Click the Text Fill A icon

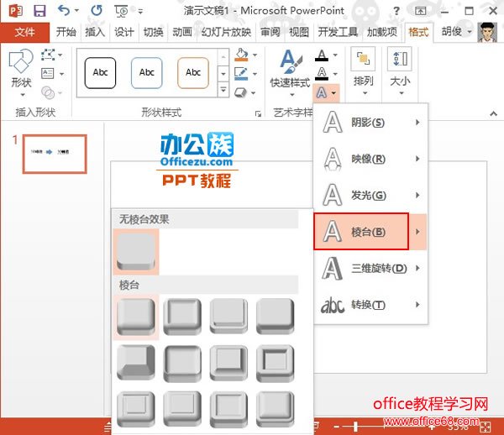point(322,55)
